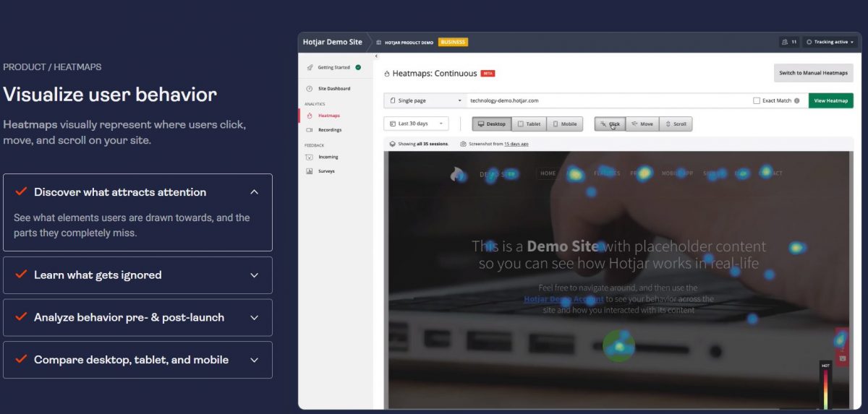Click HOME in the demo site navigation
This screenshot has width=868, height=414.
coord(548,173)
